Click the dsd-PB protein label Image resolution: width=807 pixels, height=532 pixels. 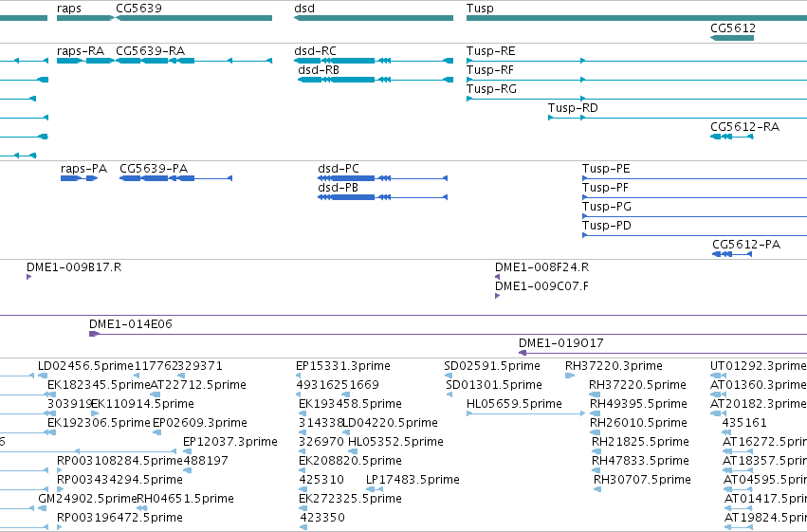click(338, 188)
